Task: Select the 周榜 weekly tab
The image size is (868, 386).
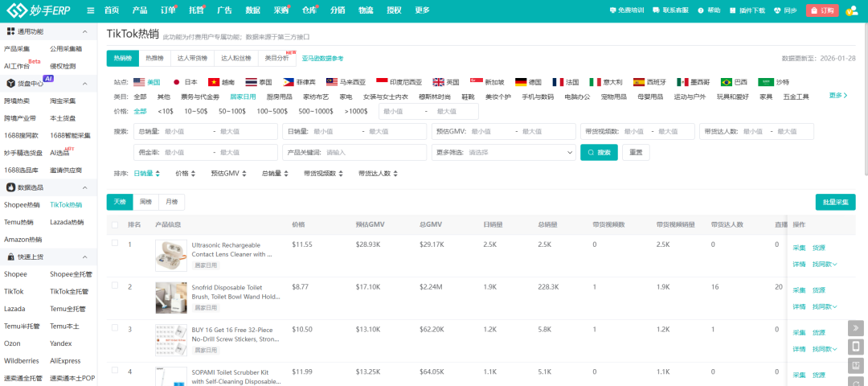Action: point(145,202)
